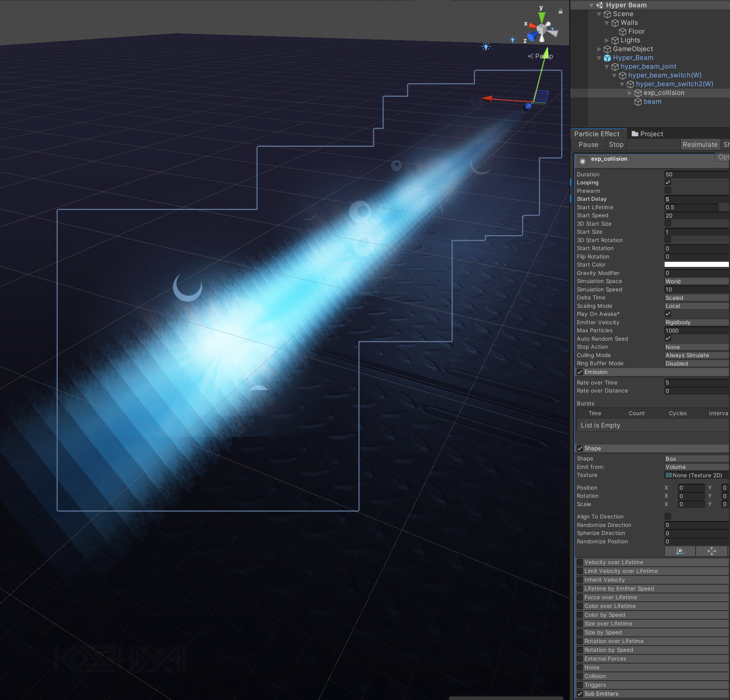Enable the Prewarm checkbox
730x700 pixels.
668,191
